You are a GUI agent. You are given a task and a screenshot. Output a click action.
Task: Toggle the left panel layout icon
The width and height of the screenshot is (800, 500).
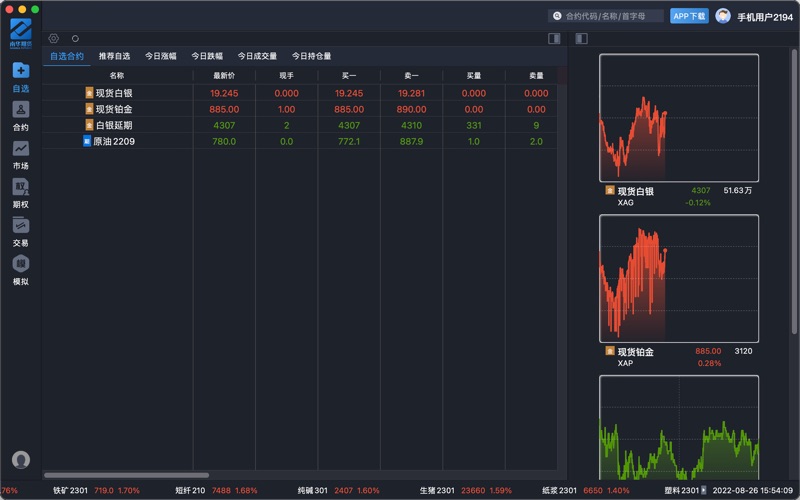click(x=554, y=39)
